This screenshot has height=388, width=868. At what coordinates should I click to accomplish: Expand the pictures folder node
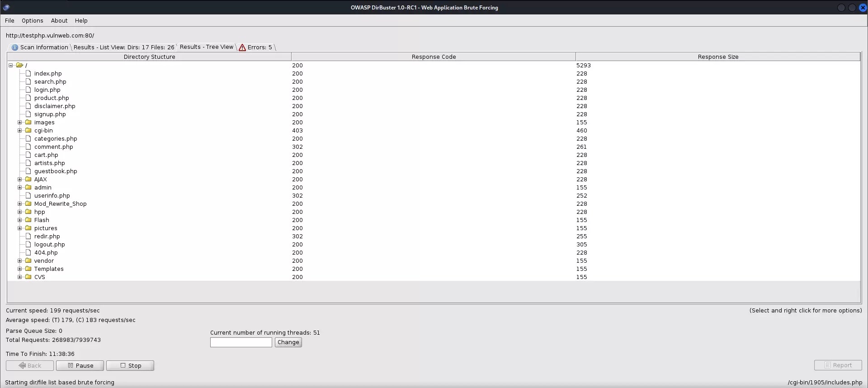(19, 228)
